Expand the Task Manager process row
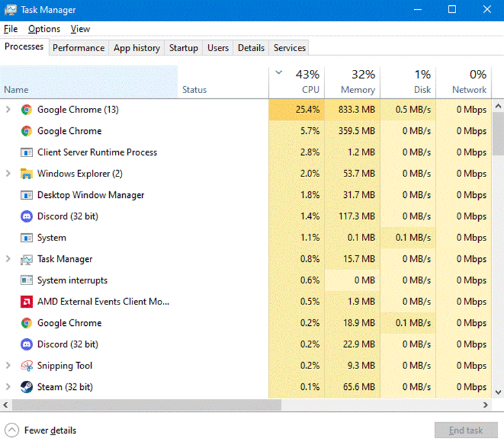This screenshot has width=504, height=448. 8,259
